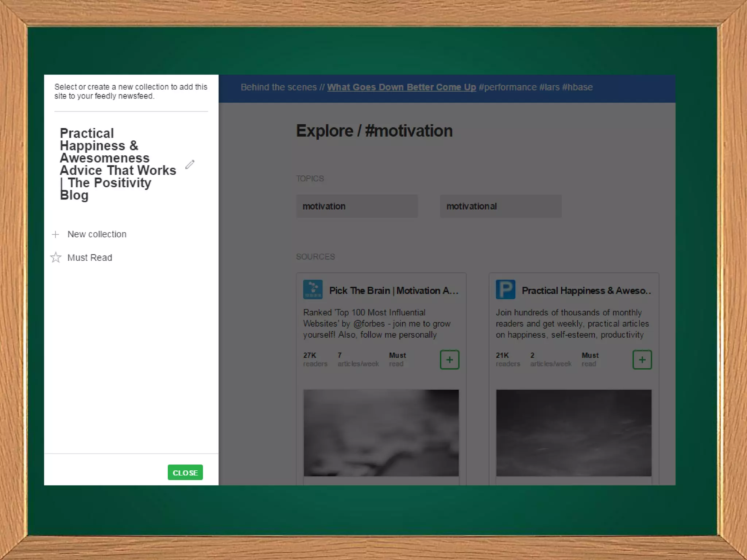Choose the Must Read collection
The height and width of the screenshot is (560, 747).
[90, 258]
